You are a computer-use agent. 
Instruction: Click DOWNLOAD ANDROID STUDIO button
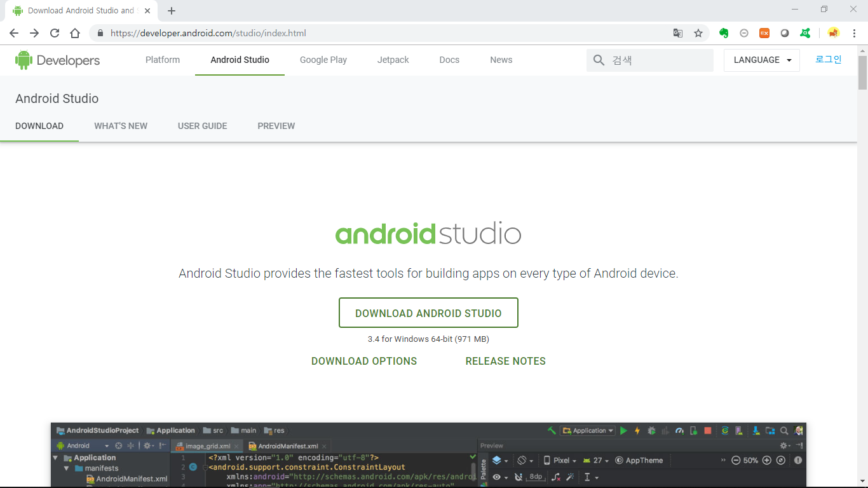[428, 313]
